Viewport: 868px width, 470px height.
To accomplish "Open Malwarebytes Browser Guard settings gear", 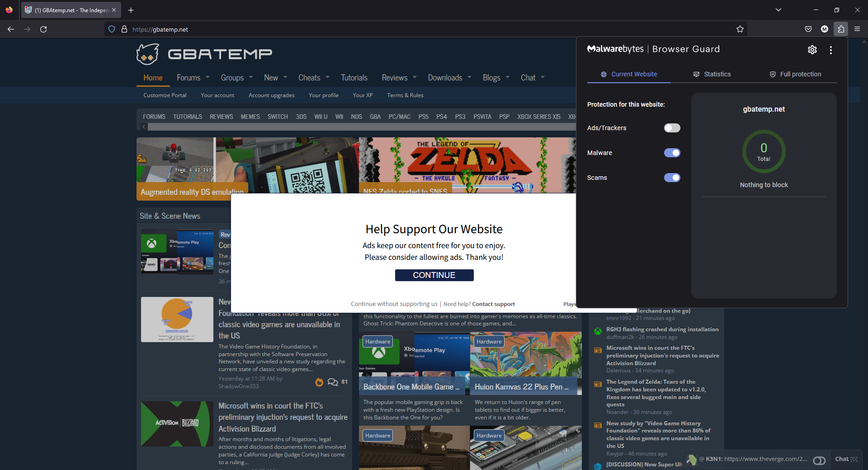I will pos(812,50).
